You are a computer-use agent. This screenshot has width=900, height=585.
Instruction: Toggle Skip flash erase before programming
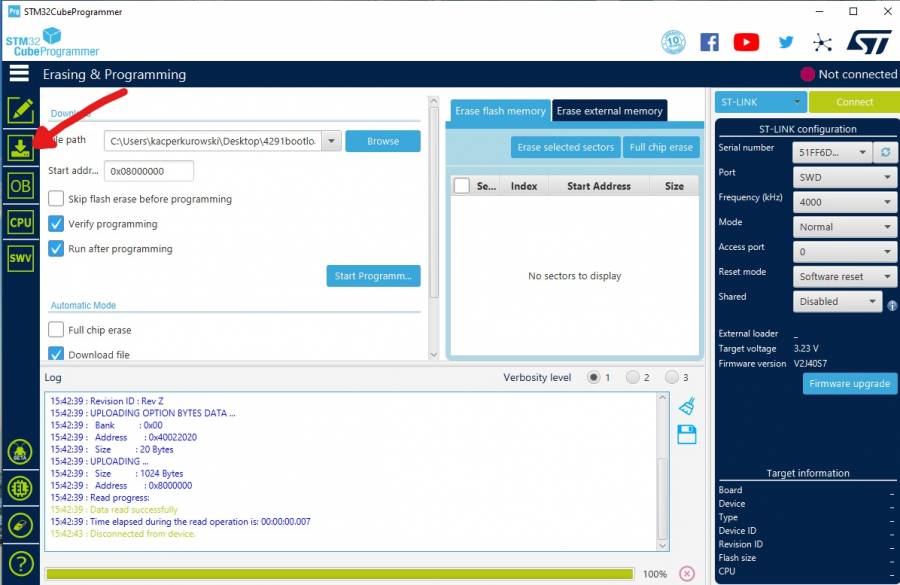(56, 199)
